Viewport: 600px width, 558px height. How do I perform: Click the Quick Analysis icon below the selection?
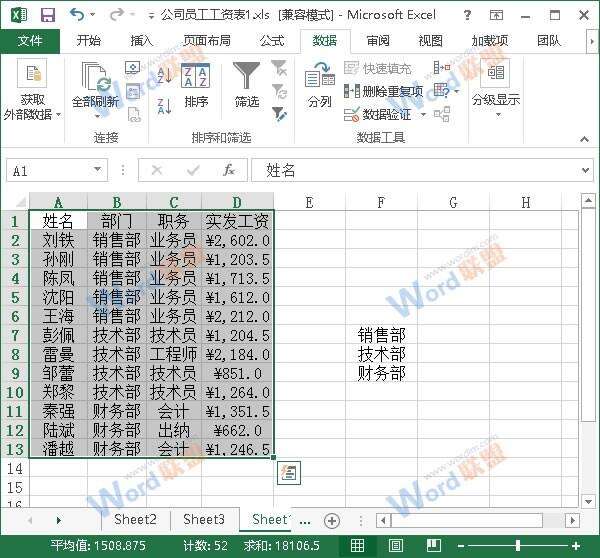[x=289, y=473]
